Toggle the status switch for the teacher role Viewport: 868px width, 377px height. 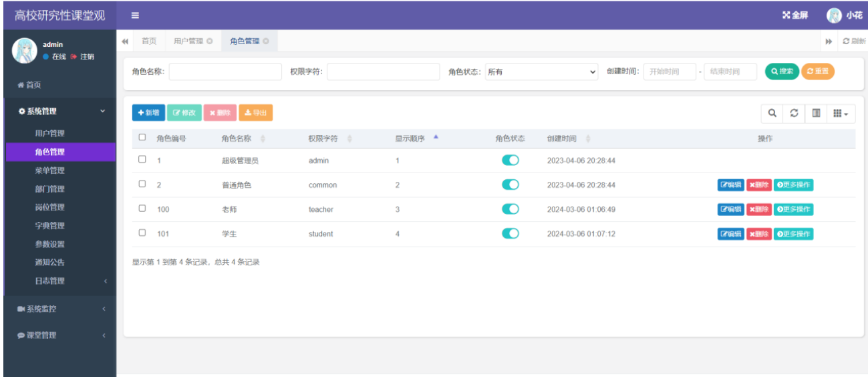[x=511, y=209]
